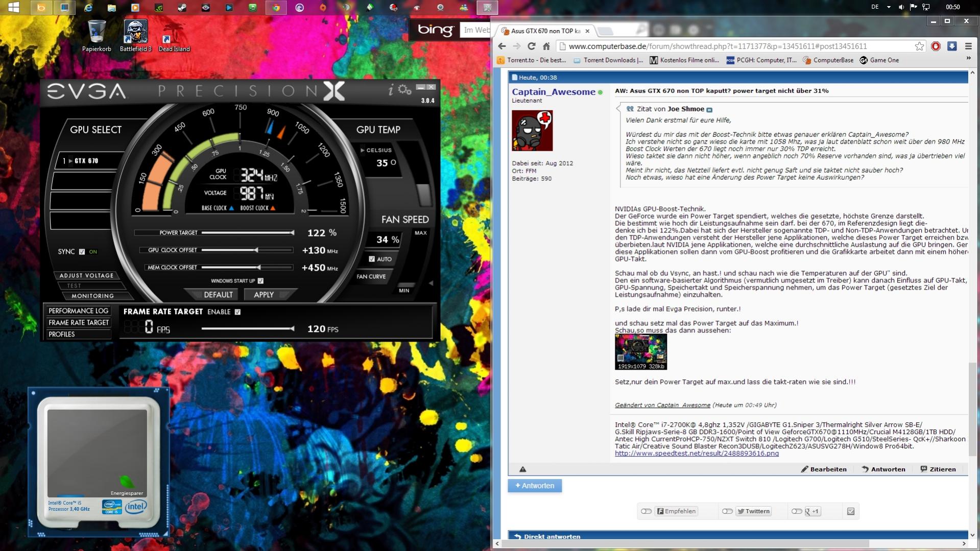Screen dimensions: 980x551
Task: Open EVGA Precision settings gears
Action: 405,90
